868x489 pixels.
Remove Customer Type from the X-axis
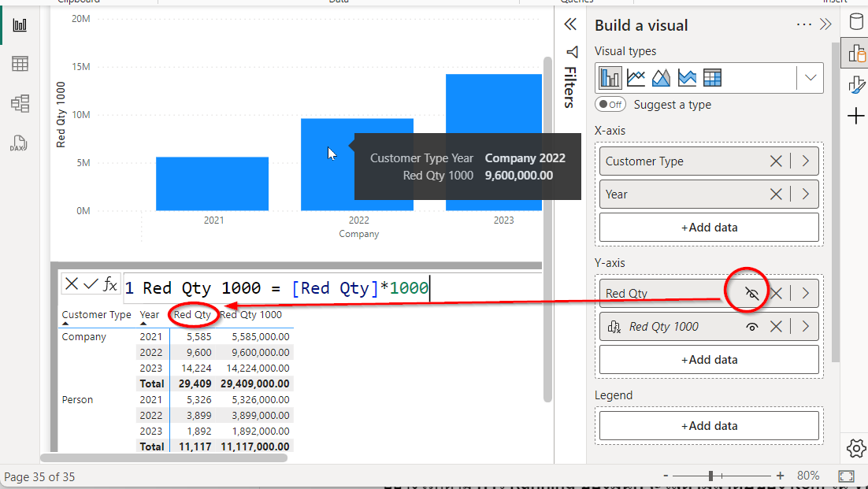click(x=775, y=161)
